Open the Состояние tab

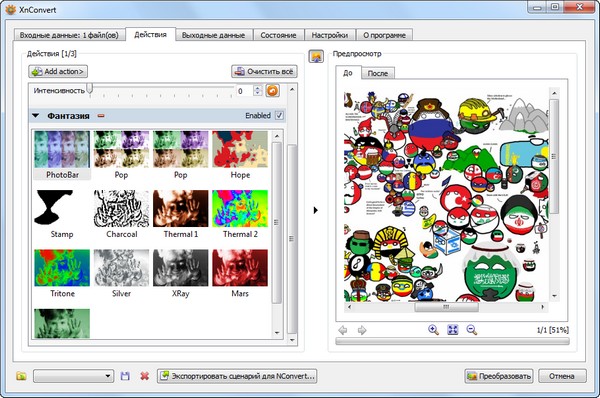pyautogui.click(x=278, y=35)
